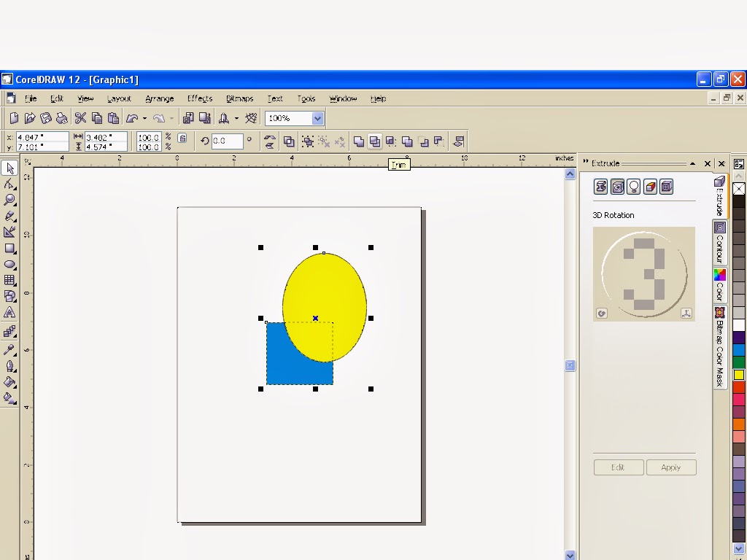Open the Tools menu
The height and width of the screenshot is (560, 747).
(306, 98)
